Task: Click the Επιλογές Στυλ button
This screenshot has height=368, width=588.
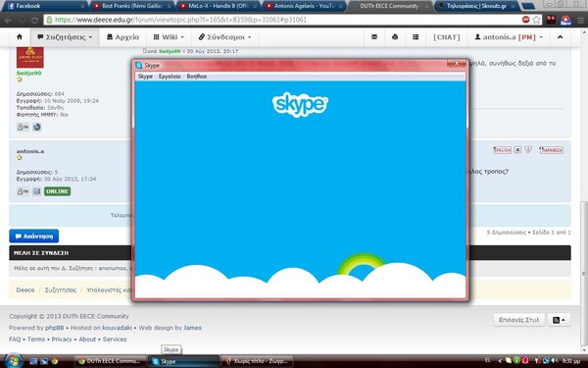Action: pos(519,320)
